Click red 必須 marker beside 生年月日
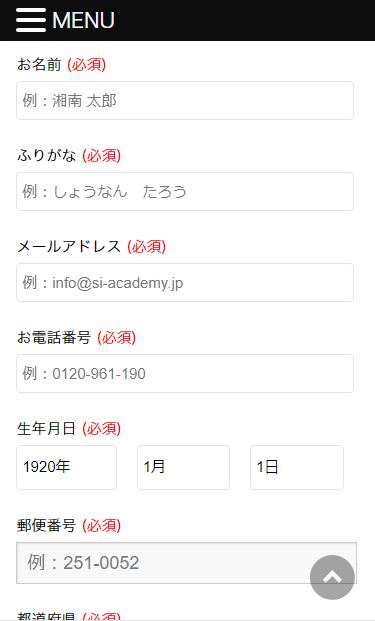This screenshot has height=621, width=375. pos(101,429)
